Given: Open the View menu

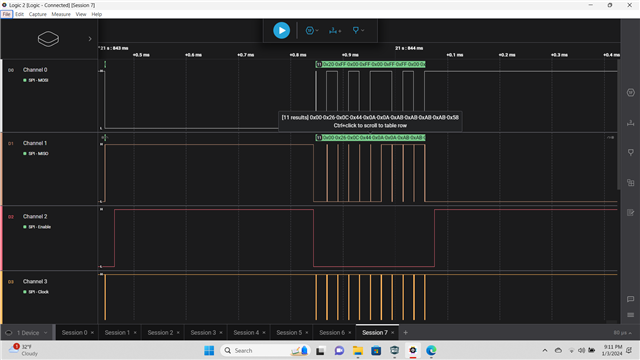Looking at the screenshot, I should click(x=81, y=14).
